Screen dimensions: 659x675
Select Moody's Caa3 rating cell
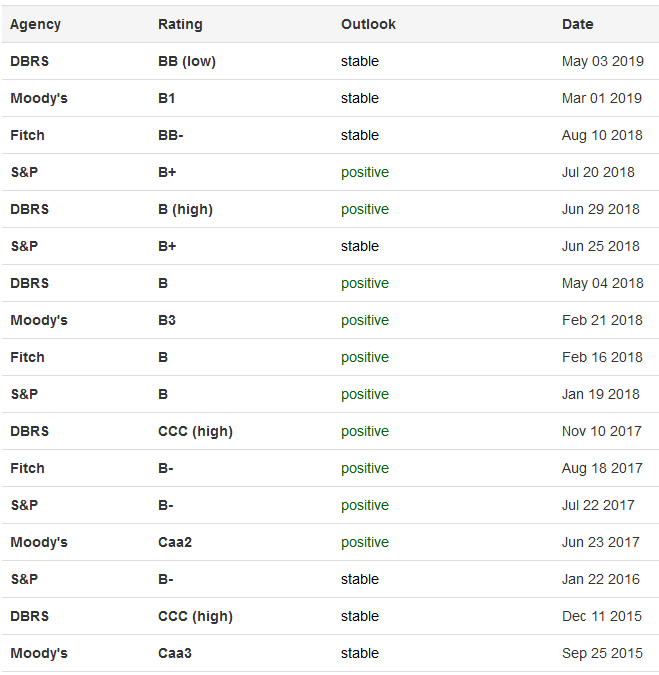coord(175,654)
